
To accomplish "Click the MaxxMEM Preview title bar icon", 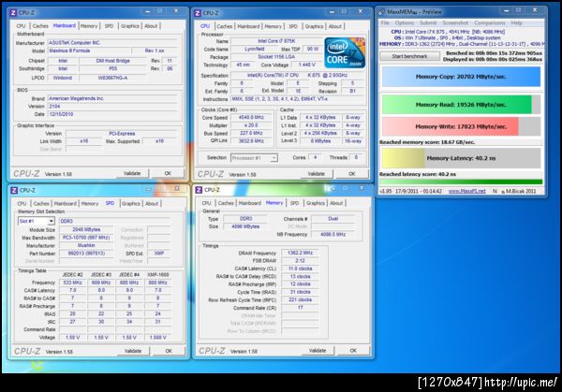I will (382, 12).
